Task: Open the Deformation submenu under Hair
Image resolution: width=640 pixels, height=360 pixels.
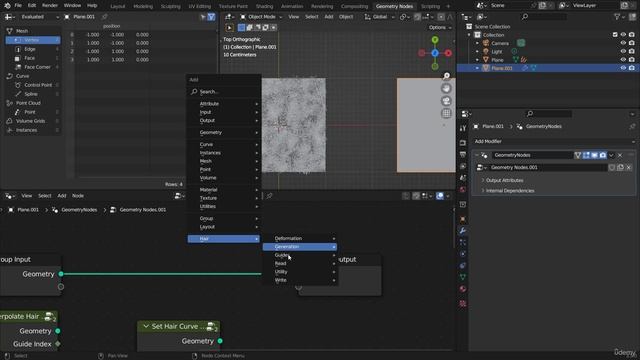Action: (300, 238)
